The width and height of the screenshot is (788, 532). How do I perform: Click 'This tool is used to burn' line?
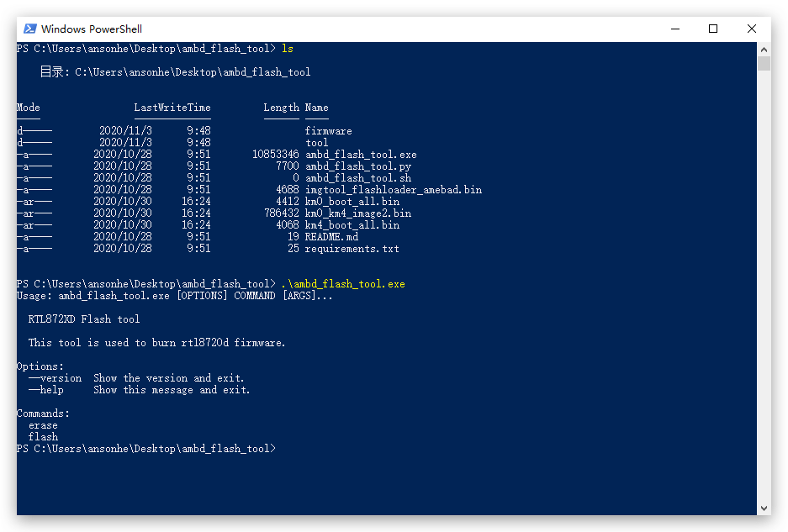[156, 343]
